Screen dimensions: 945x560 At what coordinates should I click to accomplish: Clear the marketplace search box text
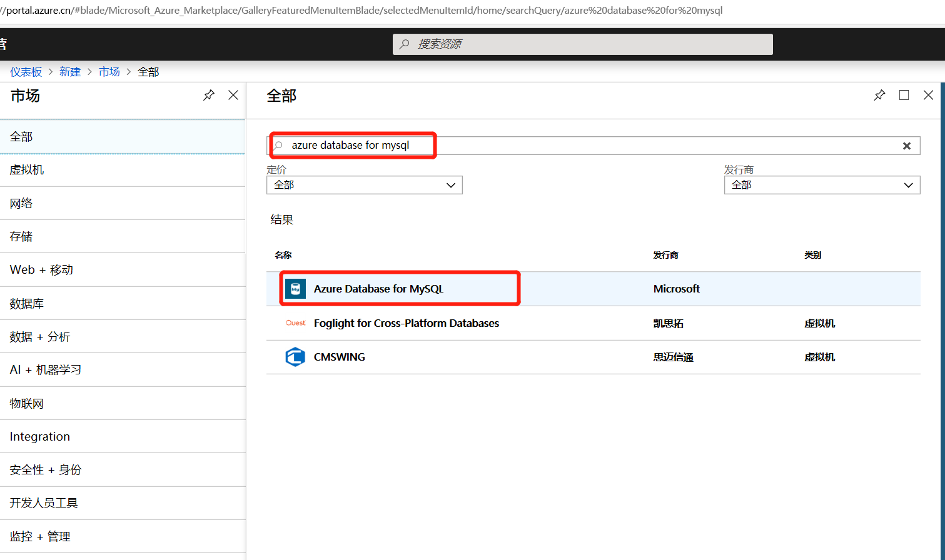906,146
